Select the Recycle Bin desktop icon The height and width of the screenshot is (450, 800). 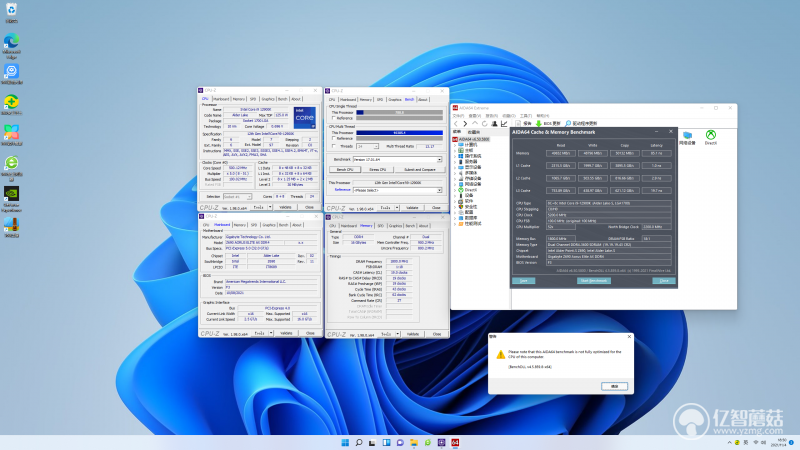11,12
